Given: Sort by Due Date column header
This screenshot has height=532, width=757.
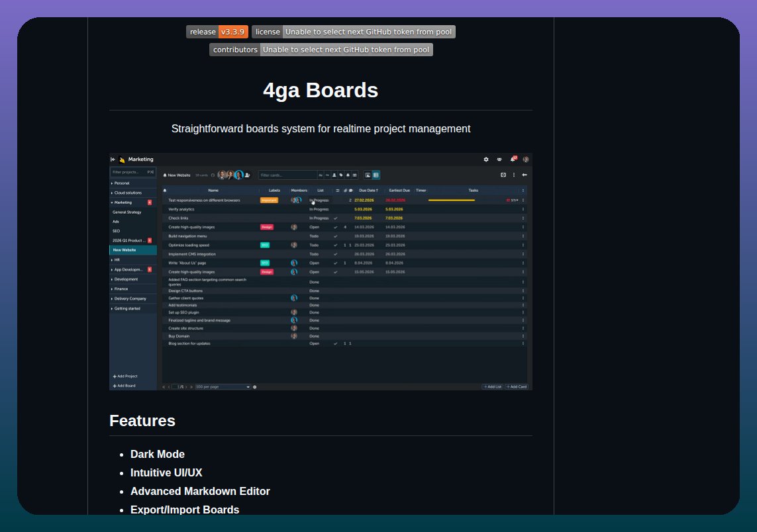Looking at the screenshot, I should click(368, 191).
